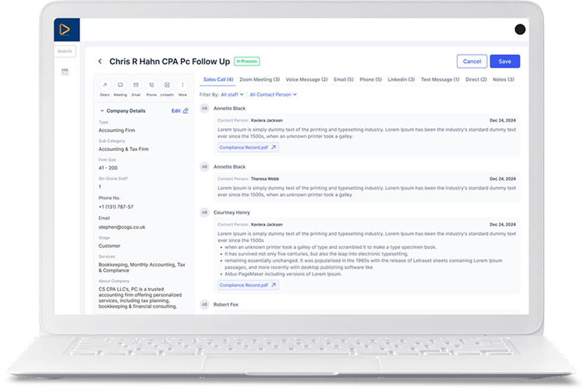
Task: Open the profile avatar circle
Action: tap(520, 29)
